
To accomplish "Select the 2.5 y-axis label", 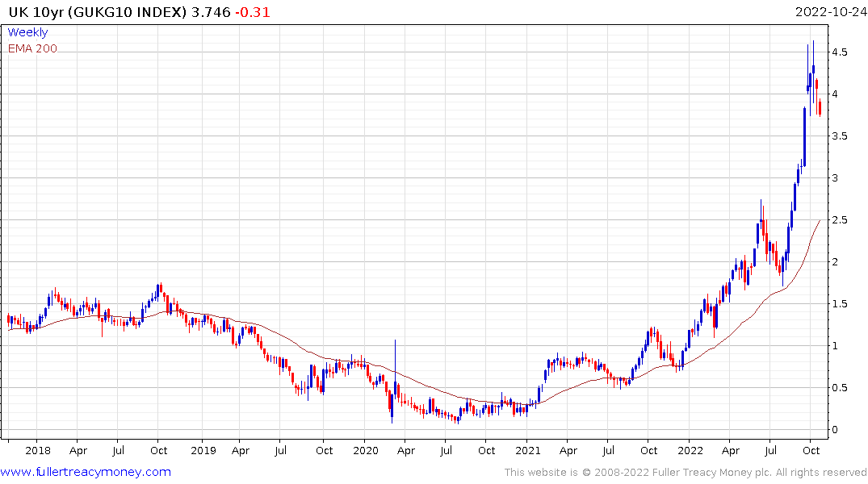I will click(839, 220).
